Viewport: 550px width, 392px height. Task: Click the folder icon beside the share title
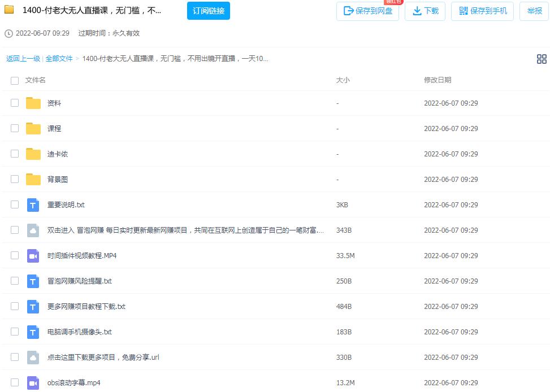(x=9, y=10)
